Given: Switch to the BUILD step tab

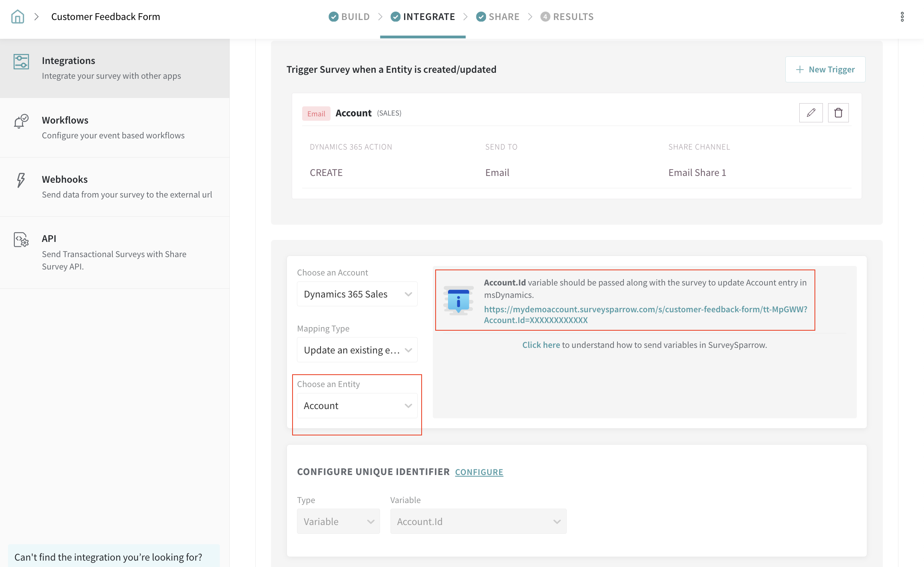Looking at the screenshot, I should click(349, 17).
